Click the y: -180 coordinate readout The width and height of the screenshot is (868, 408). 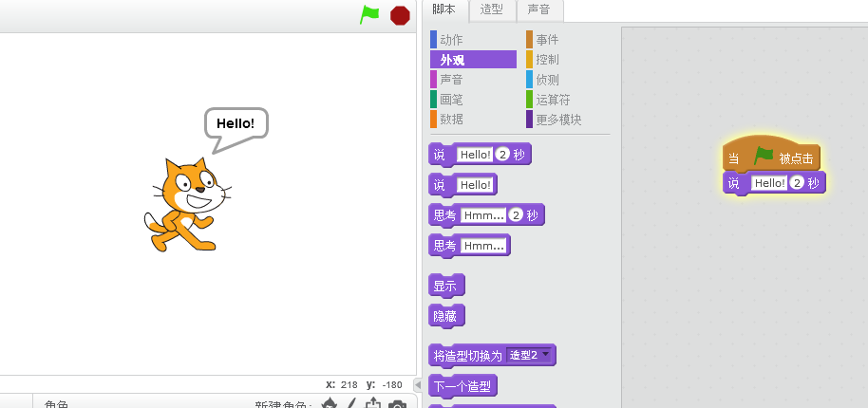point(384,385)
